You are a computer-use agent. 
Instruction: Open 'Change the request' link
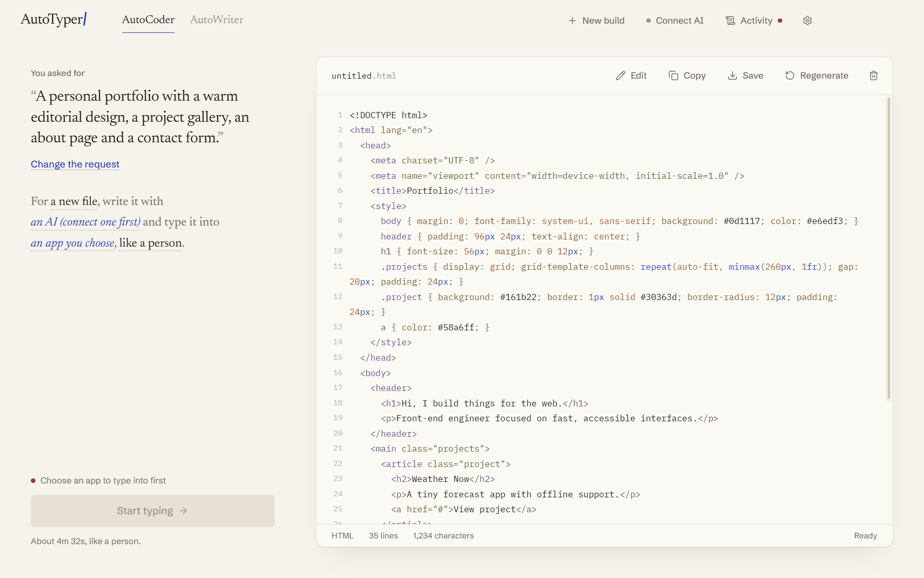click(x=75, y=164)
